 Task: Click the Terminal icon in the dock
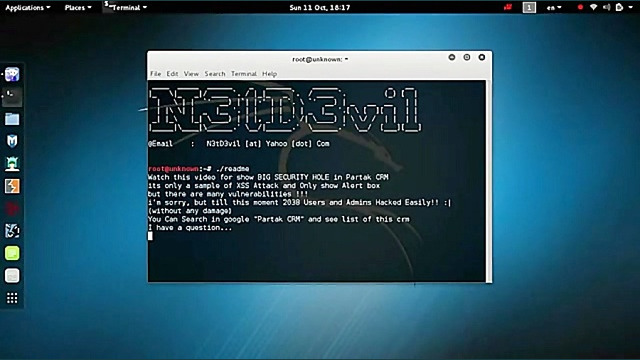coord(12,96)
